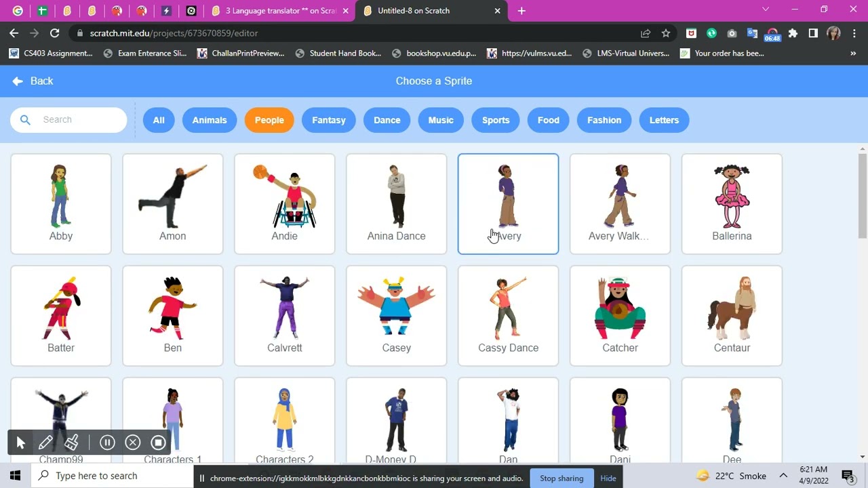Screen dimensions: 868x488
Task: Click the sprite library vertical scrollbar
Action: tap(863, 196)
